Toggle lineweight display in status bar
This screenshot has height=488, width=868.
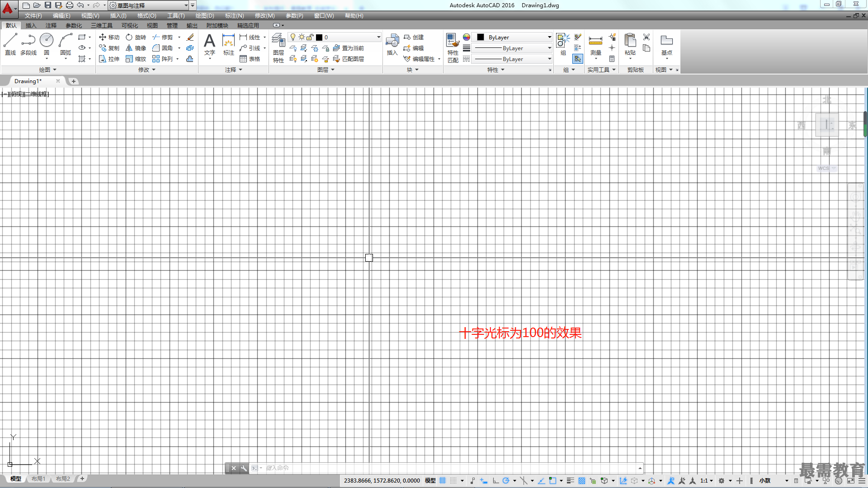pyautogui.click(x=571, y=481)
